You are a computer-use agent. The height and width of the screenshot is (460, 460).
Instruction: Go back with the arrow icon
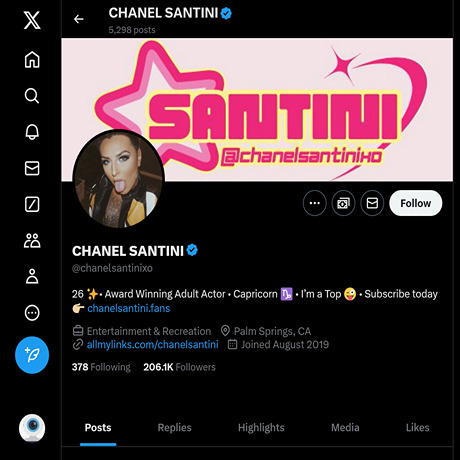79,19
